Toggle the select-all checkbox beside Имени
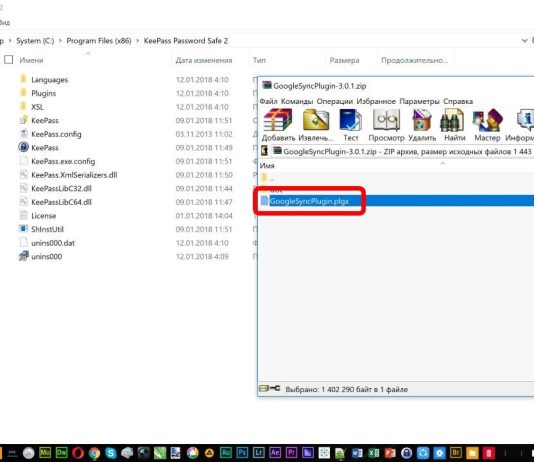Screen dimensions: 534x462 click(9, 60)
